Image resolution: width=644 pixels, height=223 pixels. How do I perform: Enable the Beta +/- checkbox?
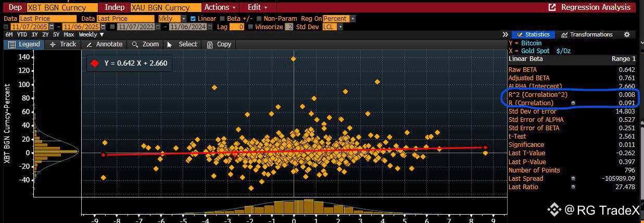(x=223, y=18)
